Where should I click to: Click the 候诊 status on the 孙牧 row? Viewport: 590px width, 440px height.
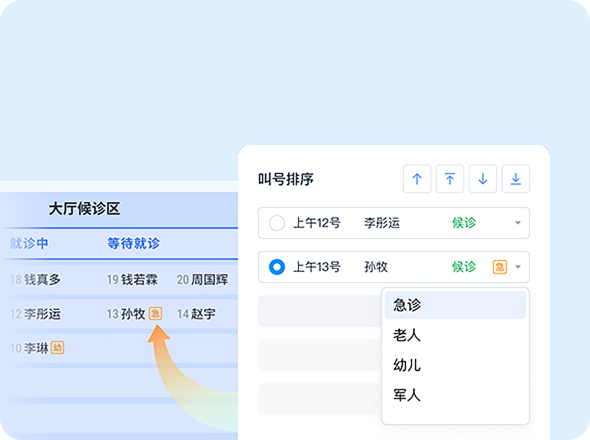(x=464, y=267)
